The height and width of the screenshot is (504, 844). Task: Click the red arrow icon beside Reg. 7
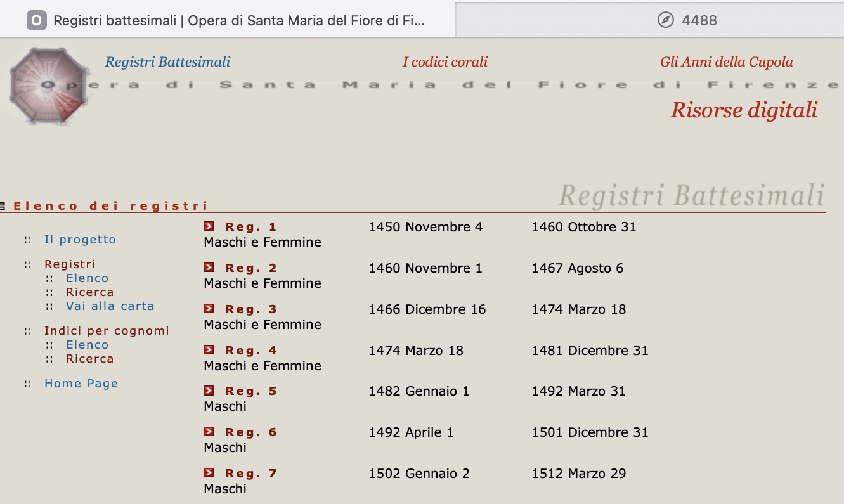[209, 473]
